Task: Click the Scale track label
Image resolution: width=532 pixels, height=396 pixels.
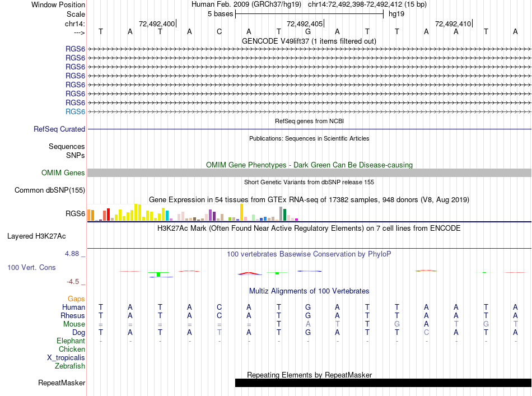Action: [76, 14]
